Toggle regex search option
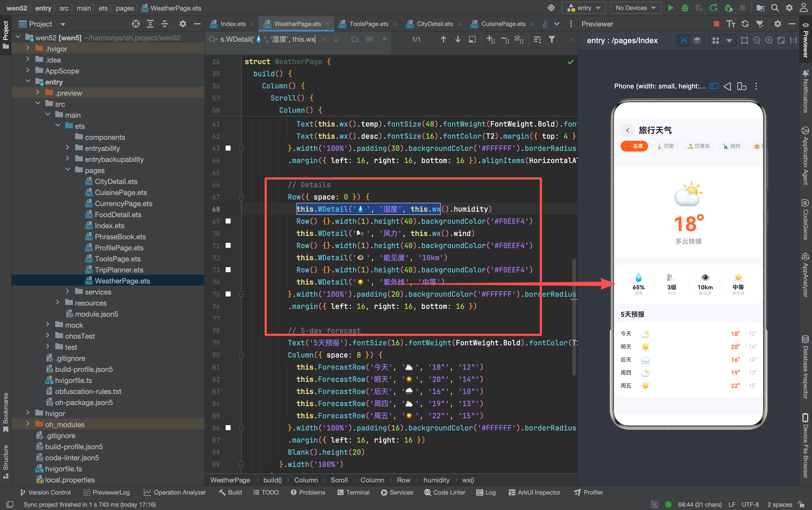 [384, 40]
